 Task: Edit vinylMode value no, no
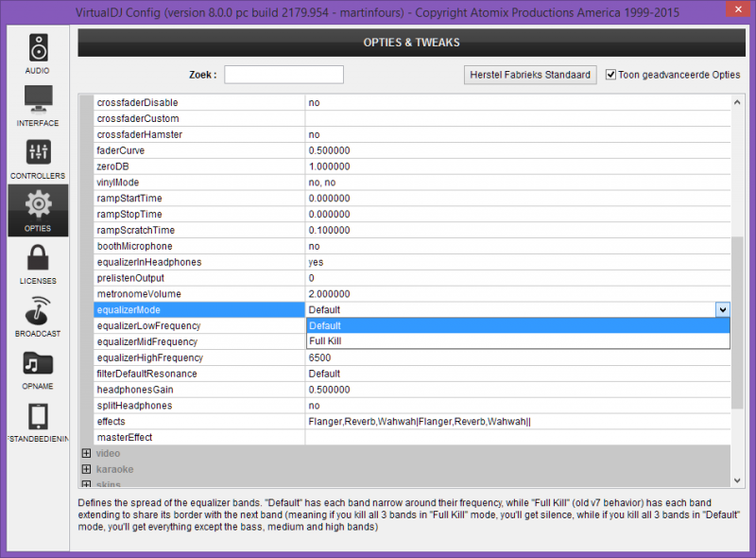(x=518, y=182)
